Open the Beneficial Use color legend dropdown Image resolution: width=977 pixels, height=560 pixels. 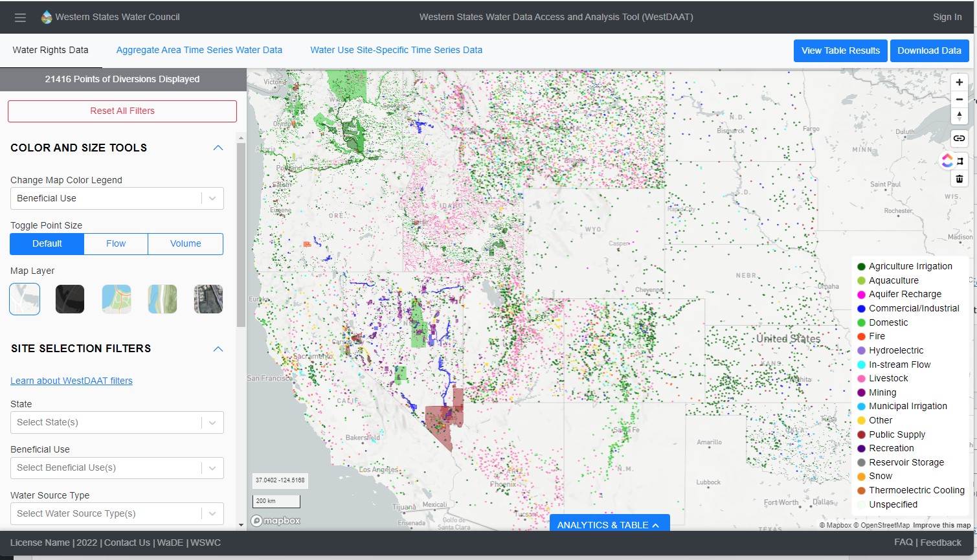click(117, 199)
